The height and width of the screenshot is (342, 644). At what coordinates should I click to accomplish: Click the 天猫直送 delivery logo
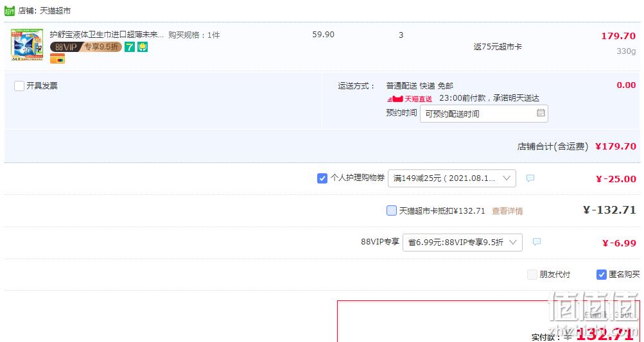pos(410,99)
